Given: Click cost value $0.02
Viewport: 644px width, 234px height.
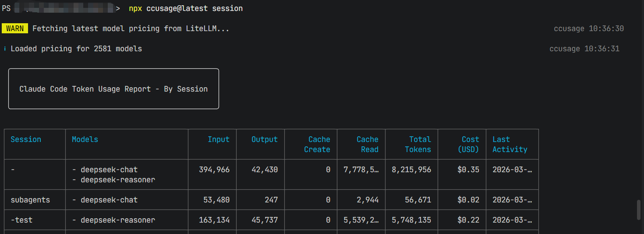Looking at the screenshot, I should point(468,200).
